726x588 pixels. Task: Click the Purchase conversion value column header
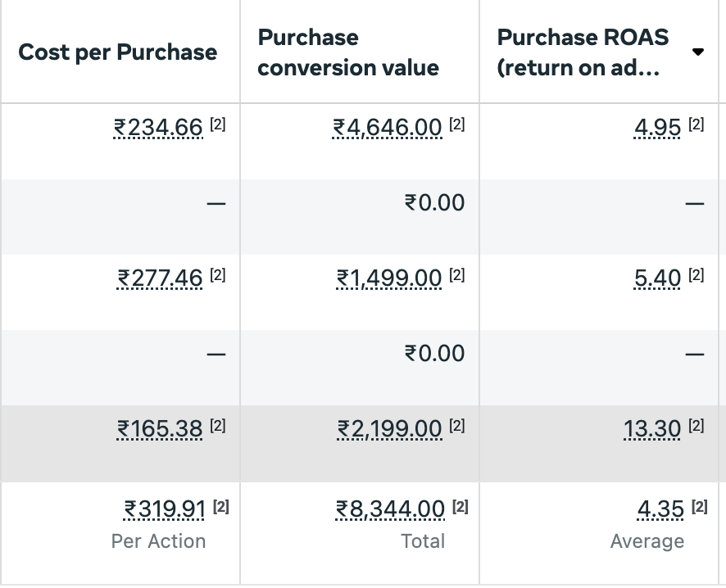tap(347, 52)
